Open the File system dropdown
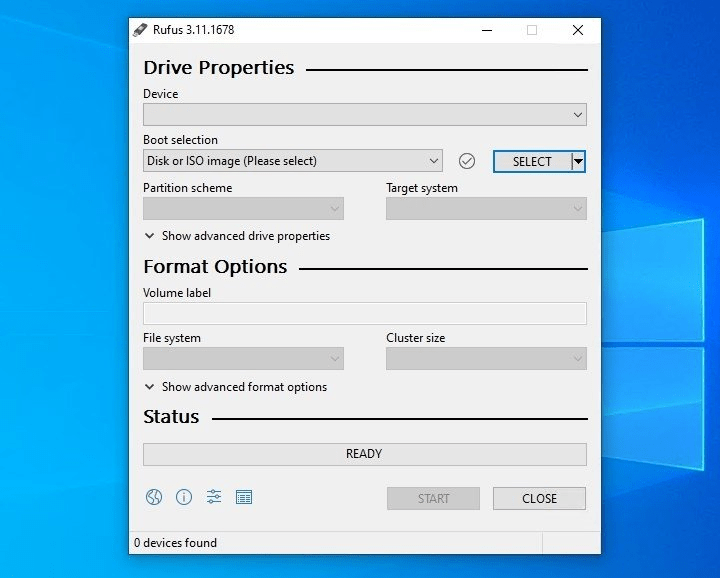Viewport: 720px width, 578px height. 243,359
